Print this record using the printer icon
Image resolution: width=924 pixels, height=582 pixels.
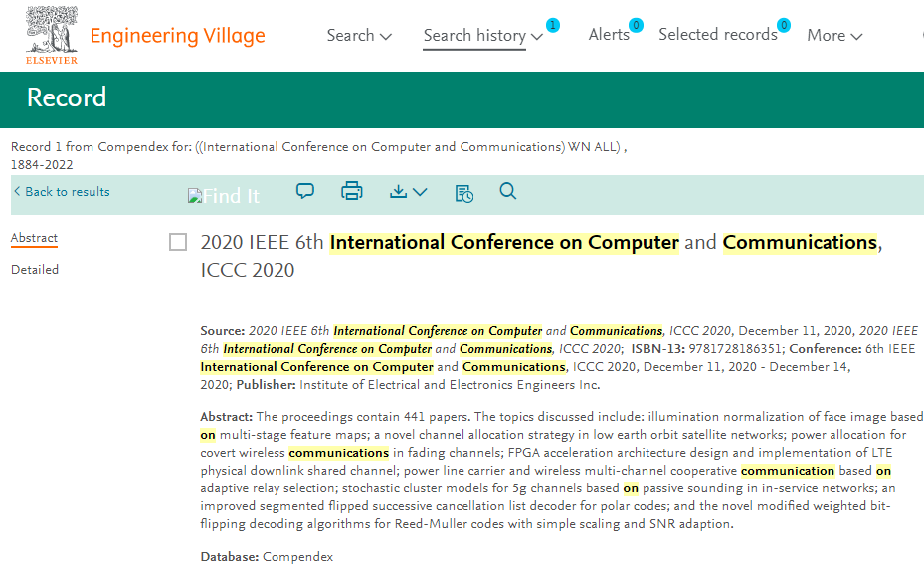click(351, 191)
